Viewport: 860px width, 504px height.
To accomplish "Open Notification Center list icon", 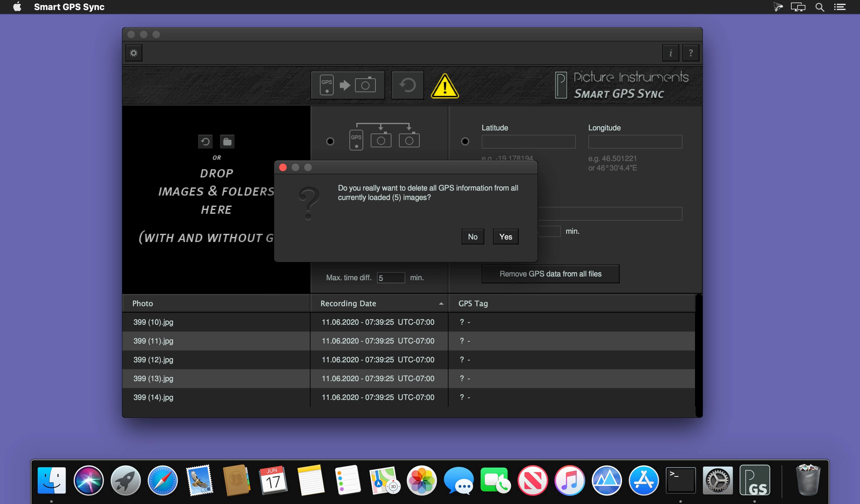I will pos(840,7).
